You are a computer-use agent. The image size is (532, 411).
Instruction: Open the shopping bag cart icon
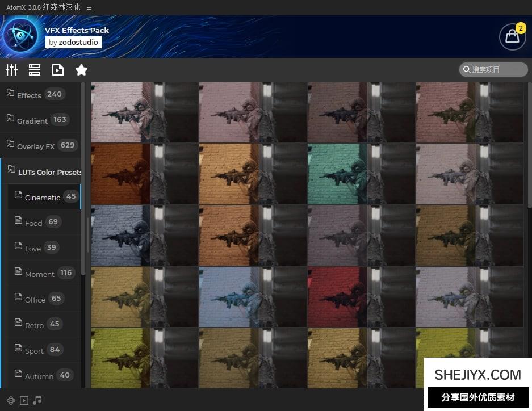tap(512, 36)
